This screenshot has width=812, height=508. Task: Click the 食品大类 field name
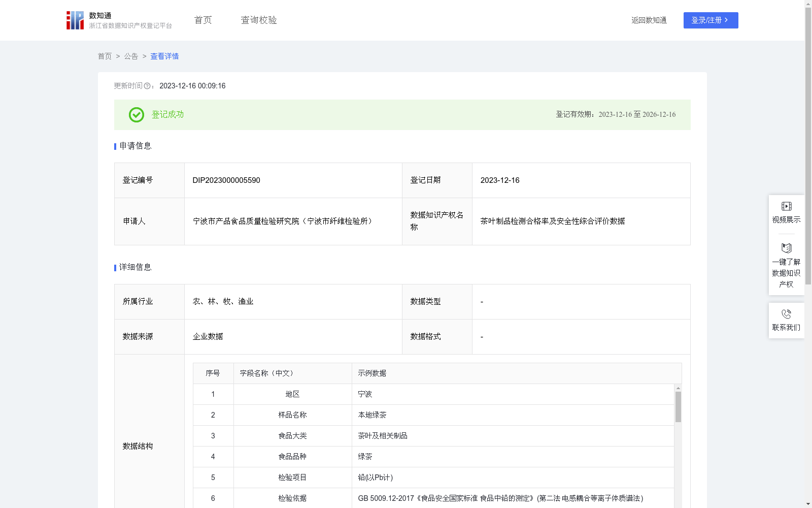point(292,436)
